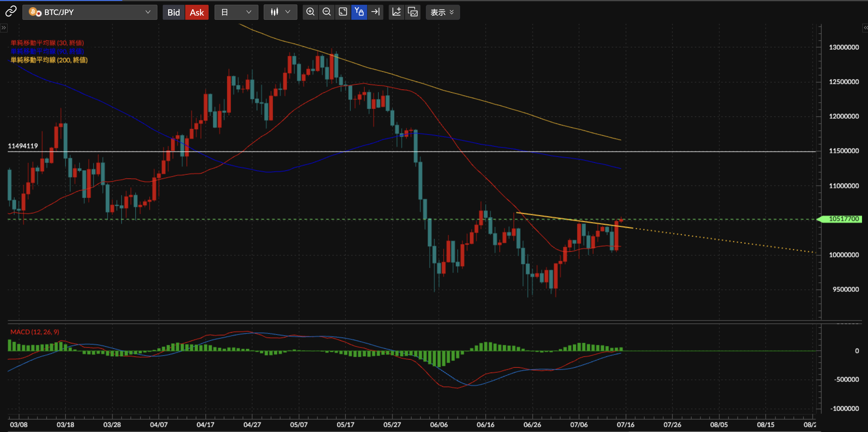Click the current price tag 10517700
Screen dimensions: 868x432
point(840,219)
